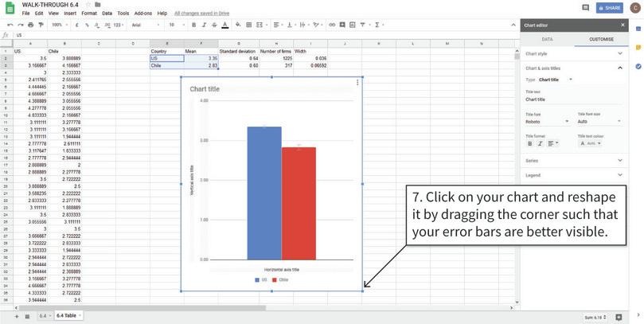Open the Insert menu

[70, 14]
